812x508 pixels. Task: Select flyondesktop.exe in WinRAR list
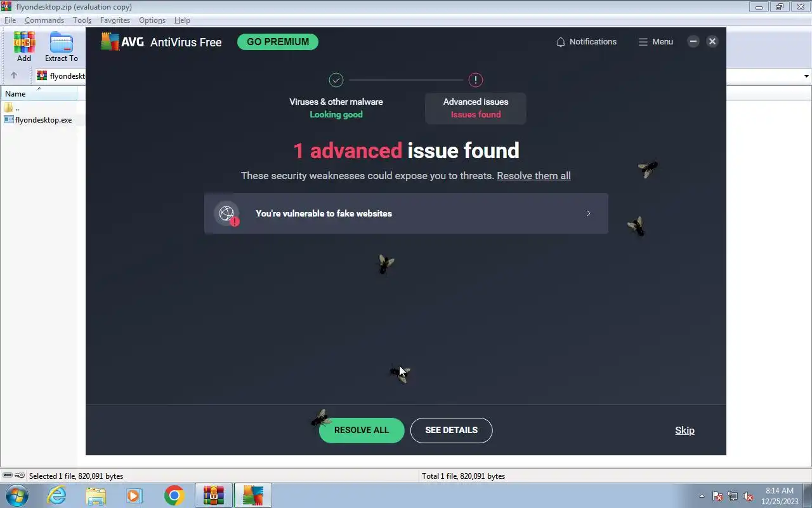pos(38,120)
